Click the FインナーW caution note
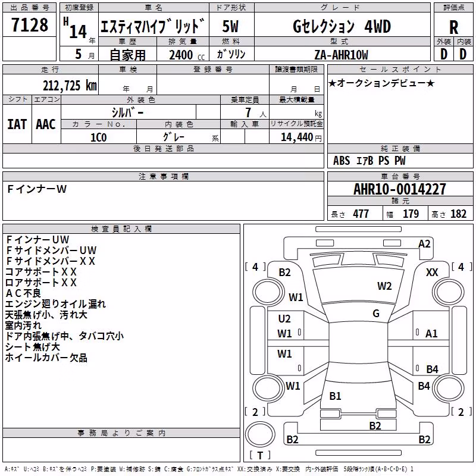This screenshot has width=476, height=476. tap(36, 189)
